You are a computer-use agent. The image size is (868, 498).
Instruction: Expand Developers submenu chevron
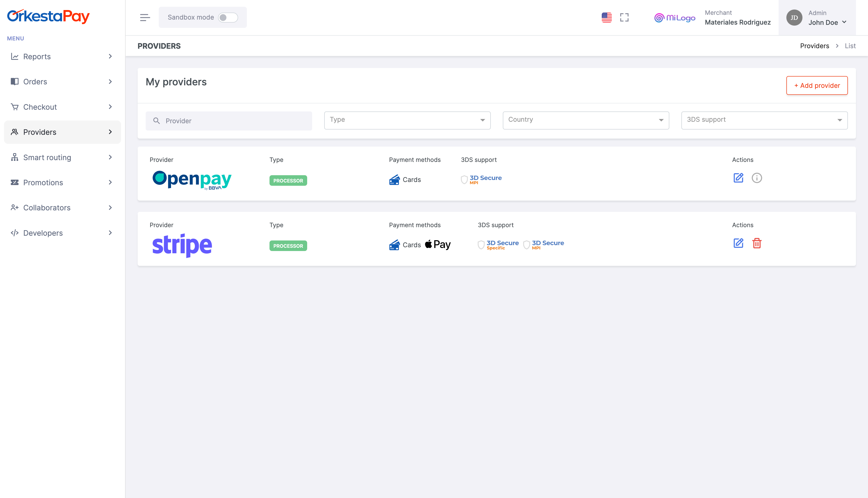click(x=110, y=233)
